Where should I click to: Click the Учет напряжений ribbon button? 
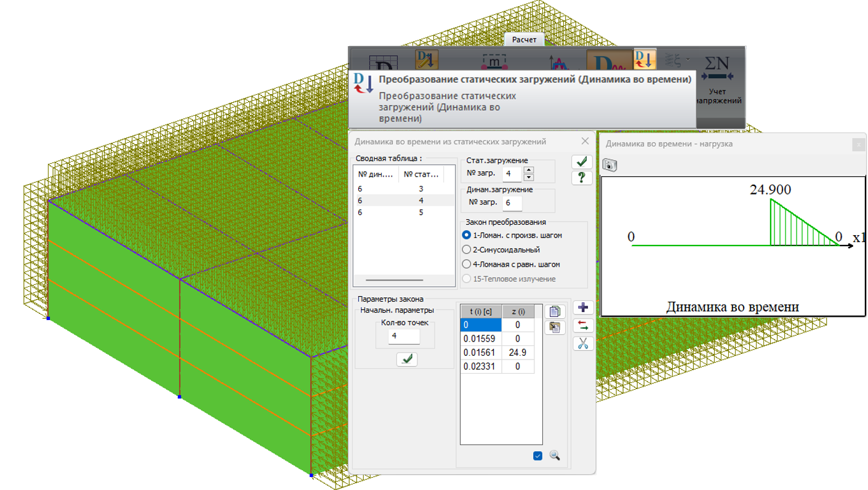tap(717, 80)
